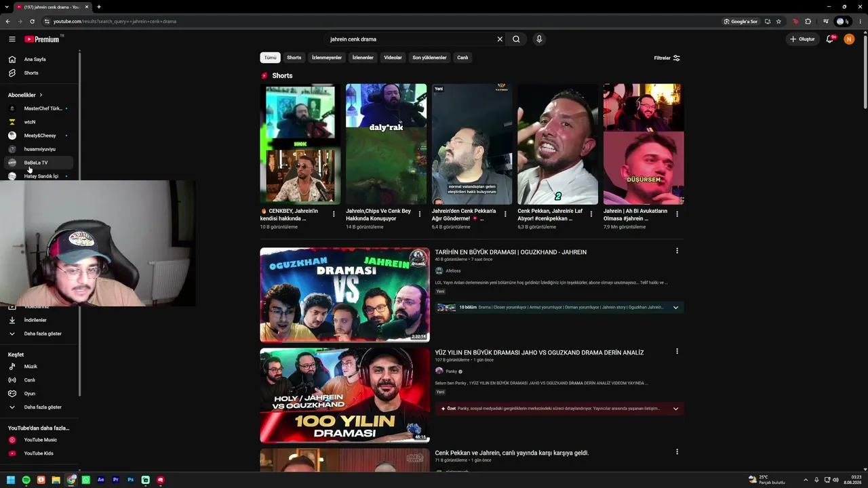The image size is (868, 488).
Task: Open YÜZ YILIN EN BÜYÜK DRAMASI video title
Action: 539,352
